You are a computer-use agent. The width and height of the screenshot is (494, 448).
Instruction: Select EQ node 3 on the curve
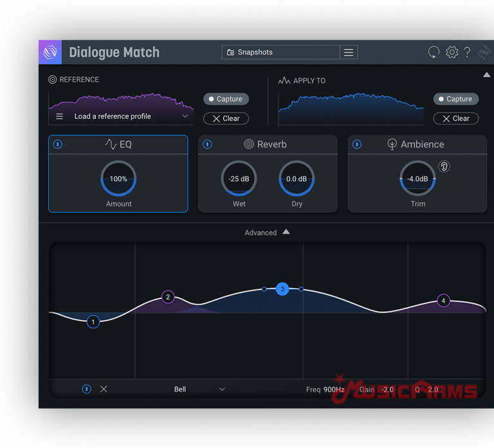click(x=282, y=289)
